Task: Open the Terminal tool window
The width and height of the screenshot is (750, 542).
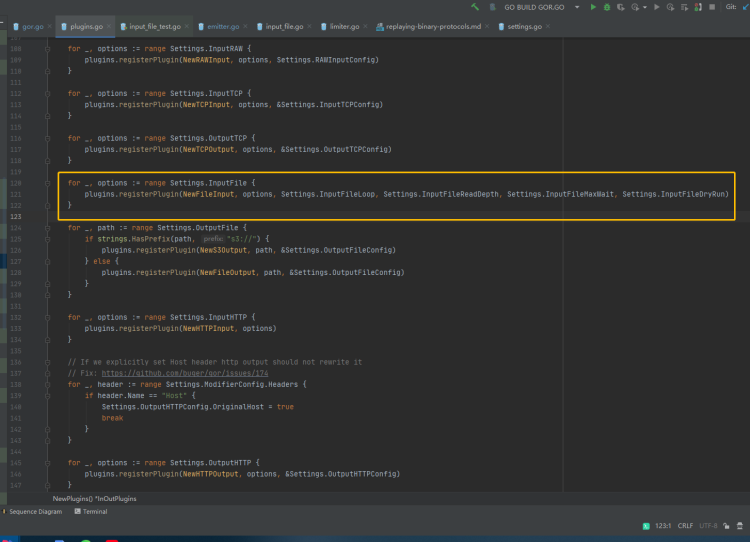Action: (x=95, y=511)
